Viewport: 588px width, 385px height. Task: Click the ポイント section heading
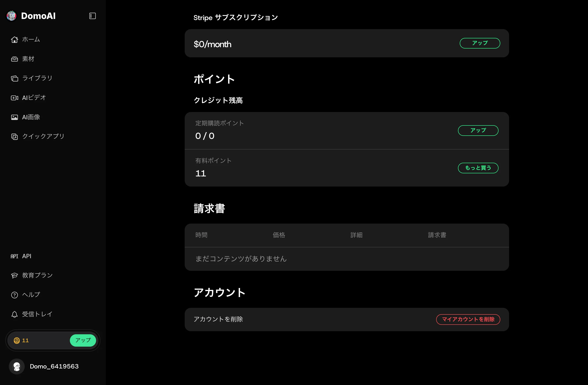tap(214, 79)
